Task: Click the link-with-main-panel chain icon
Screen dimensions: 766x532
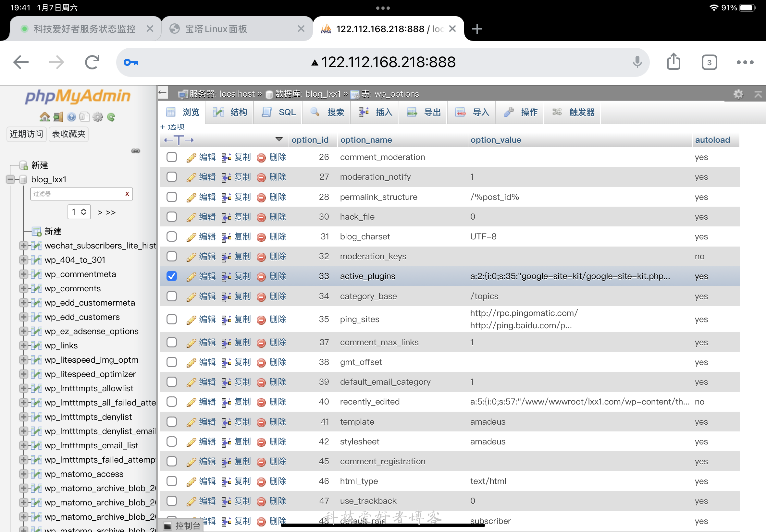Action: pos(136,151)
